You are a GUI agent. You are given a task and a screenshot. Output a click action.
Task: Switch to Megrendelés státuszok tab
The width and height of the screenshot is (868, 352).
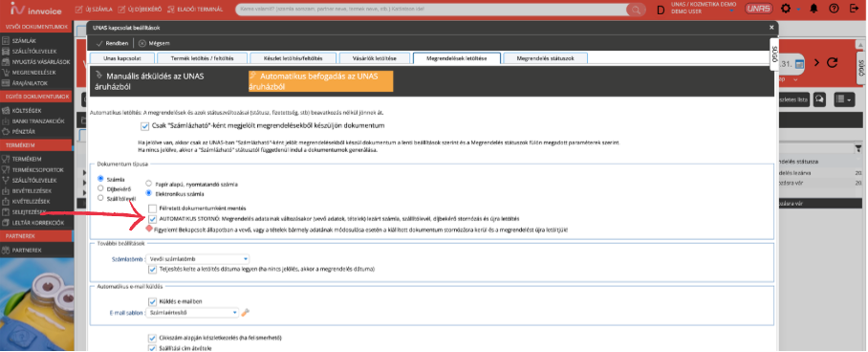pos(545,58)
